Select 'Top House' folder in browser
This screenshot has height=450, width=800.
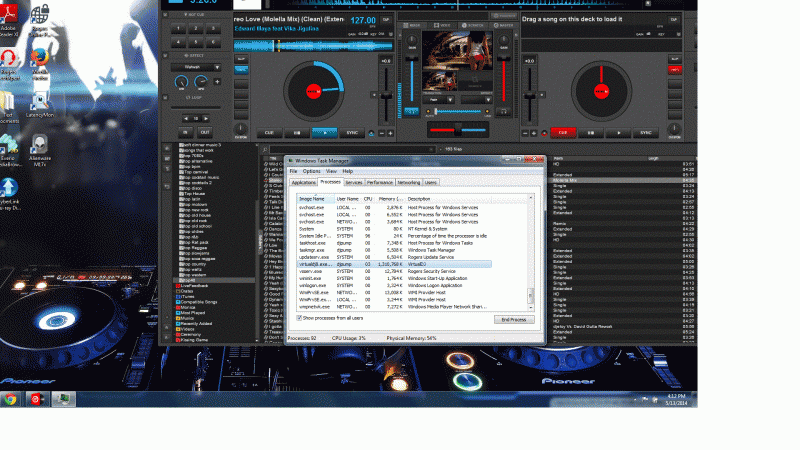coord(195,194)
